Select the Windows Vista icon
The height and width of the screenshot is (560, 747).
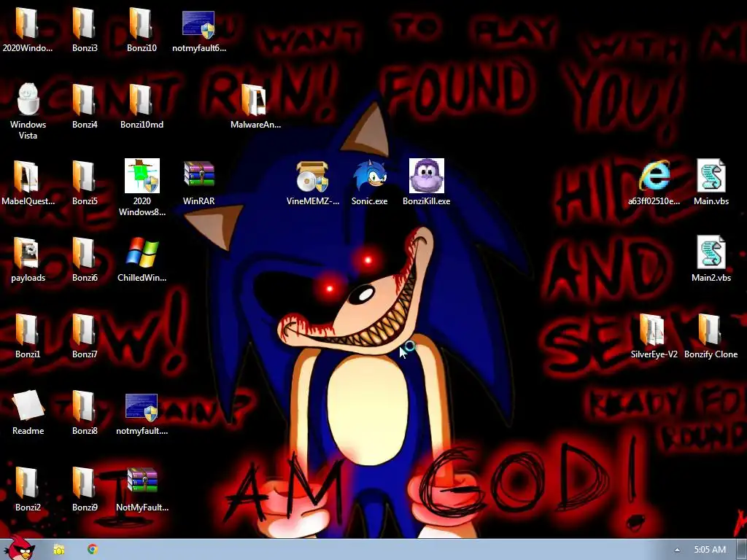[28, 100]
